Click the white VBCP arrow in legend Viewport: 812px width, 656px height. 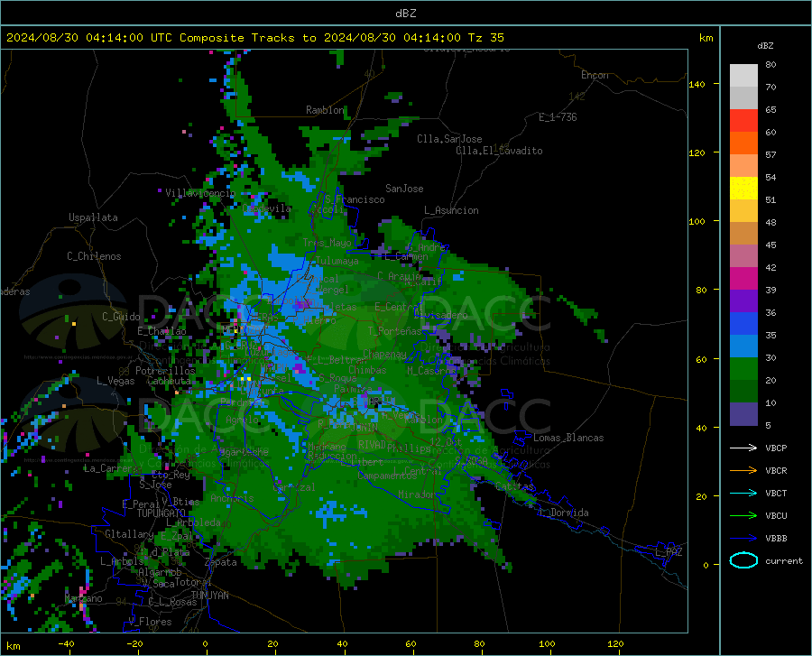[743, 448]
